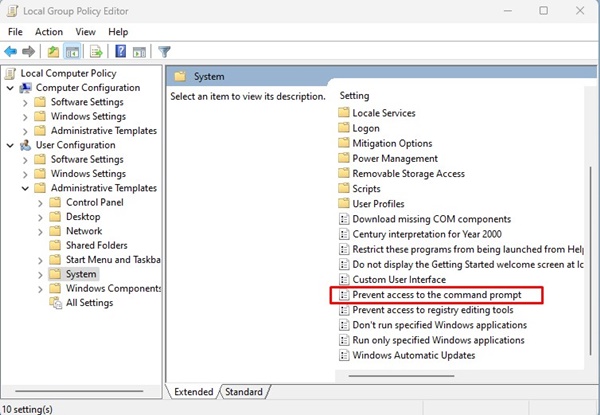Click the Filter funnel toolbar icon
600x415 pixels.
point(165,52)
